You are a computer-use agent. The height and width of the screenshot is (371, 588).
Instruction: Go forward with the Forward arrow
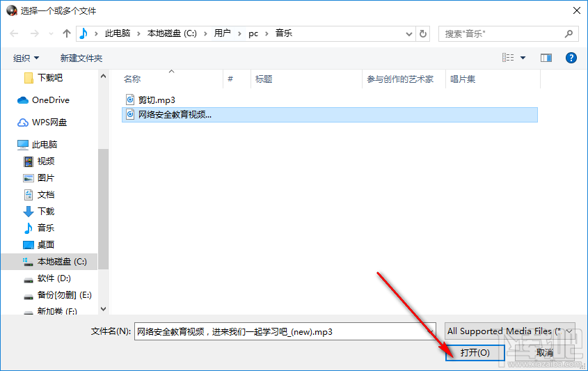pos(35,34)
